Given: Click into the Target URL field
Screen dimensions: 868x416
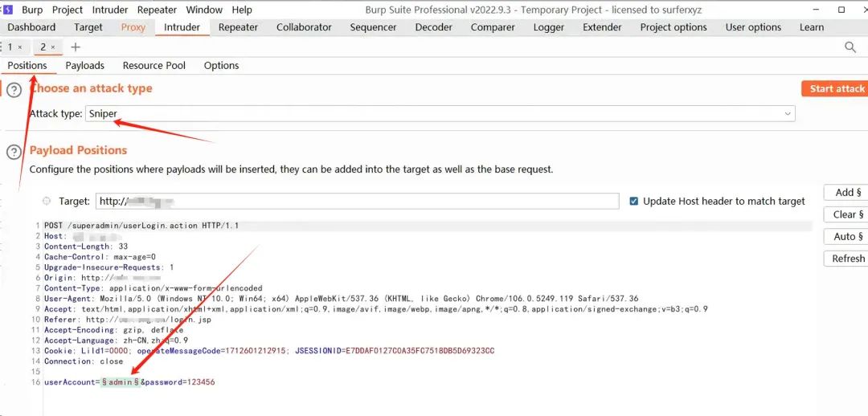Looking at the screenshot, I should [x=357, y=202].
